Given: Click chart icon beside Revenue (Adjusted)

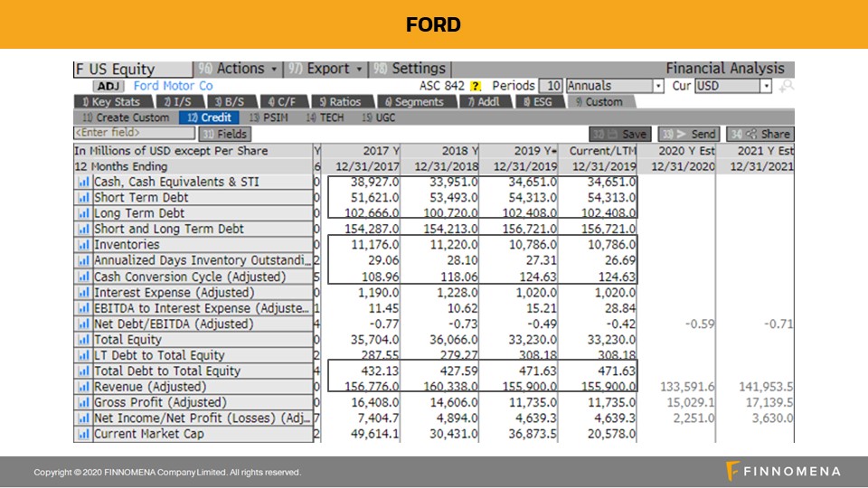Looking at the screenshot, I should (84, 387).
